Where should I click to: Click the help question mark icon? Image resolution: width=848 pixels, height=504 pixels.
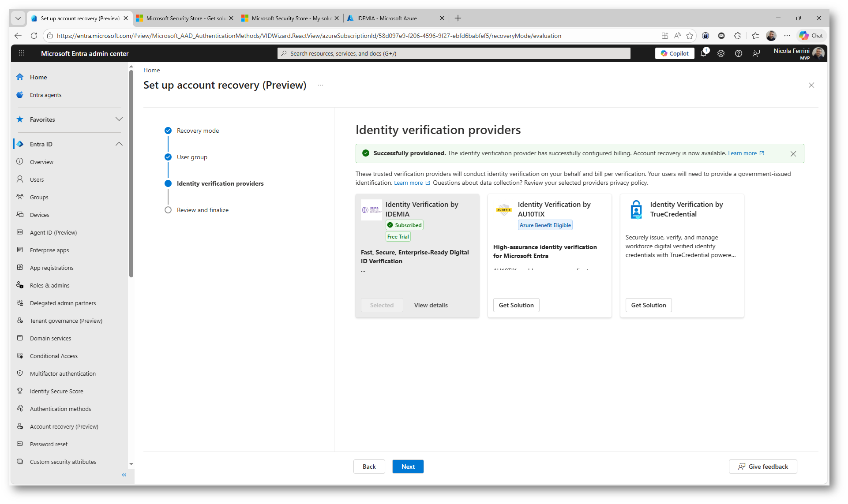tap(739, 53)
